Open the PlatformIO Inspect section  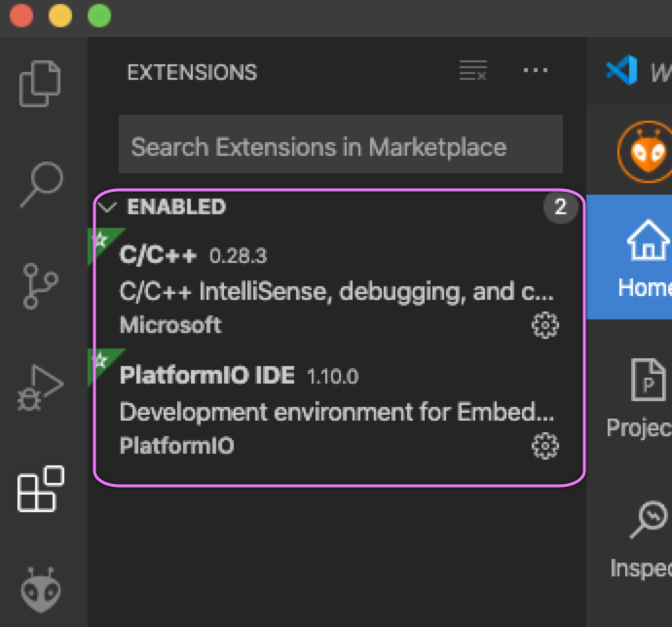(x=643, y=538)
